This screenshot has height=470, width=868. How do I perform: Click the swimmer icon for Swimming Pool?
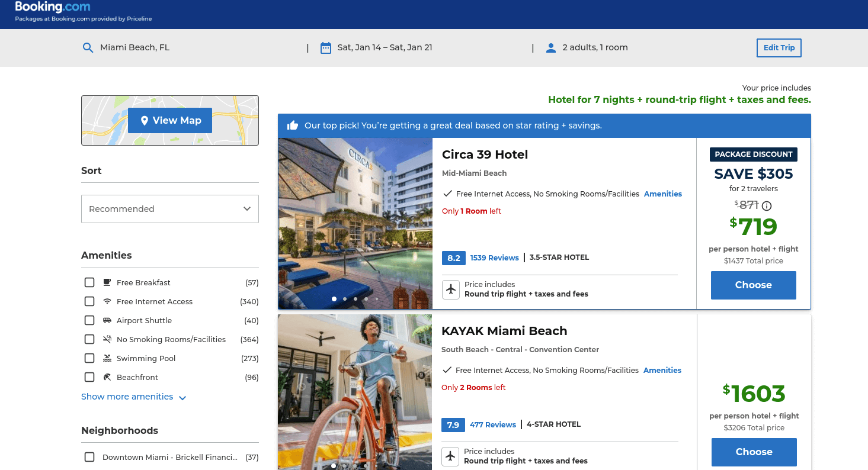pyautogui.click(x=107, y=359)
